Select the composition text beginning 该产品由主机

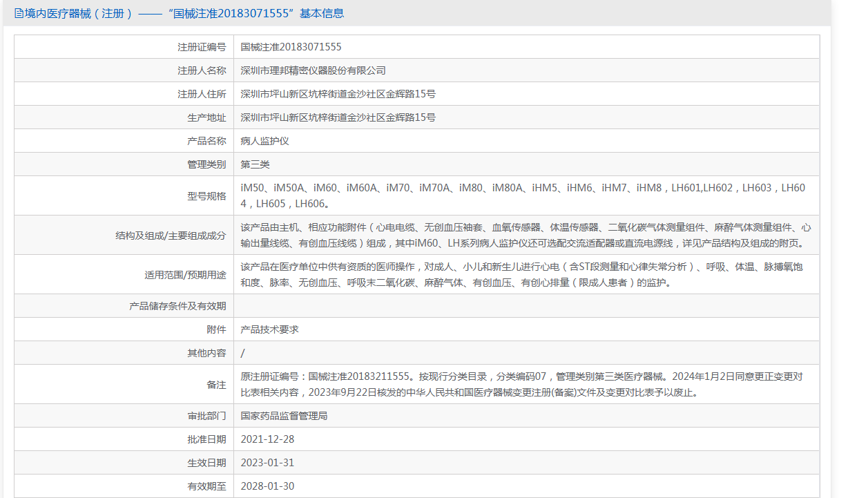point(525,235)
